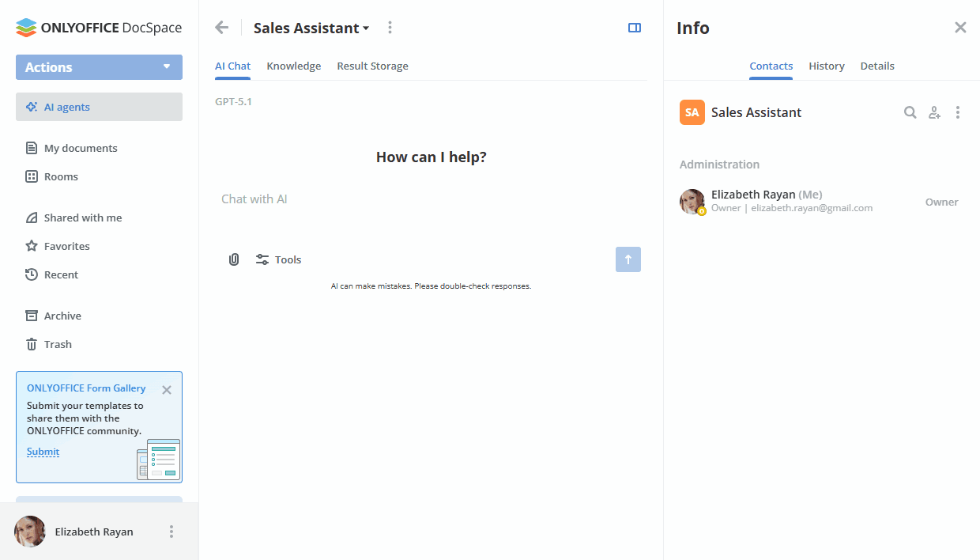This screenshot has width=980, height=560.
Task: Click the add user icon
Action: (x=934, y=112)
